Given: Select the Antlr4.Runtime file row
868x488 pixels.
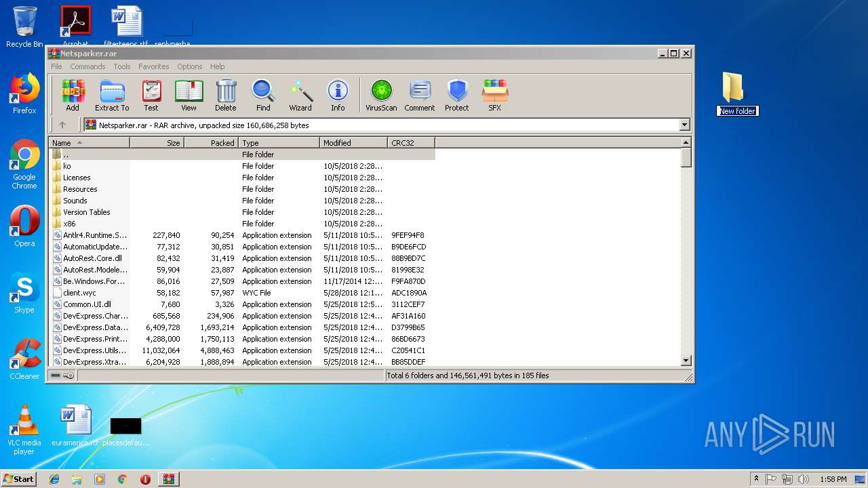Looking at the screenshot, I should (x=242, y=235).
